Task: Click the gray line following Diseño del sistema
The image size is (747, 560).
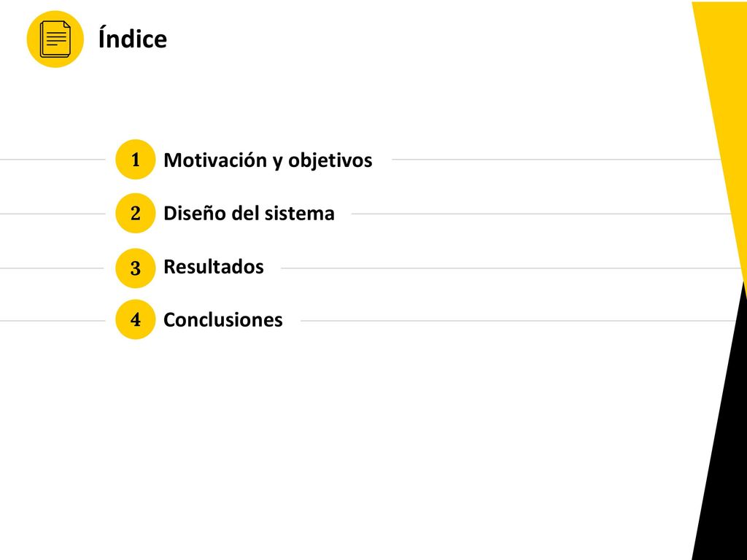Action: (x=541, y=214)
